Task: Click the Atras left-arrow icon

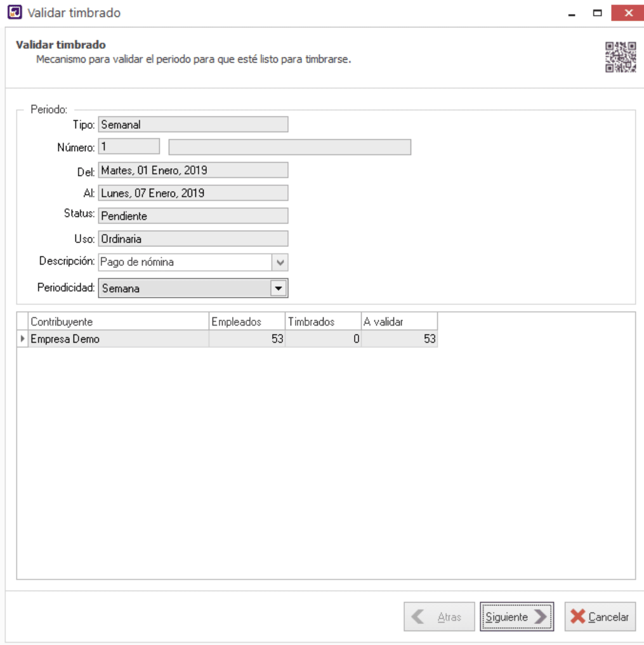Action: point(419,616)
